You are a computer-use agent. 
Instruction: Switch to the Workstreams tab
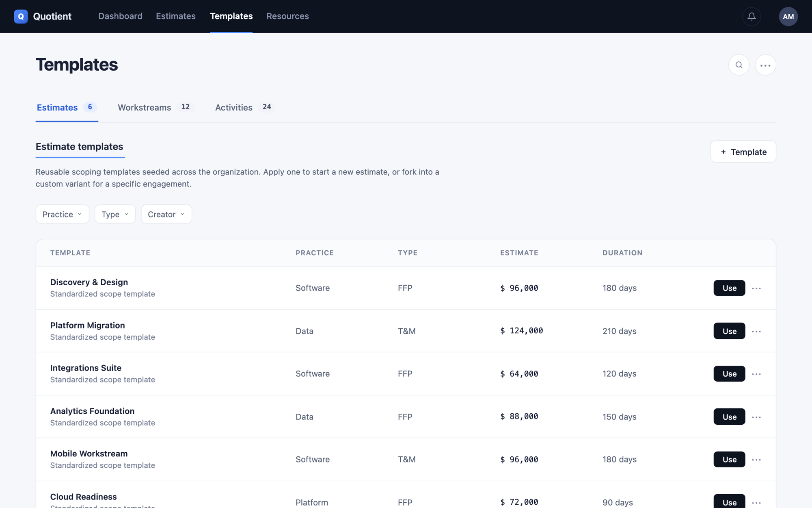tap(155, 108)
